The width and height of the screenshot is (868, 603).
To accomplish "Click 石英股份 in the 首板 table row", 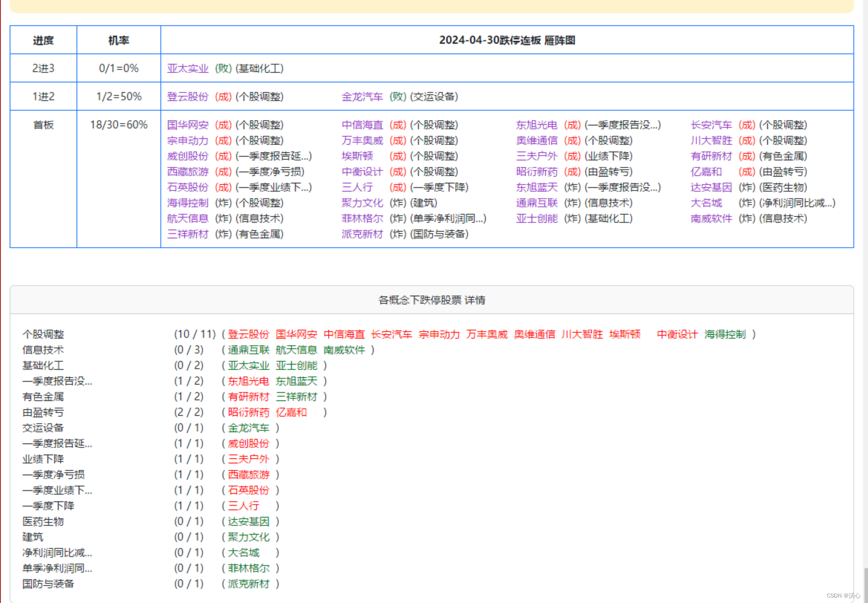I will 188,187.
